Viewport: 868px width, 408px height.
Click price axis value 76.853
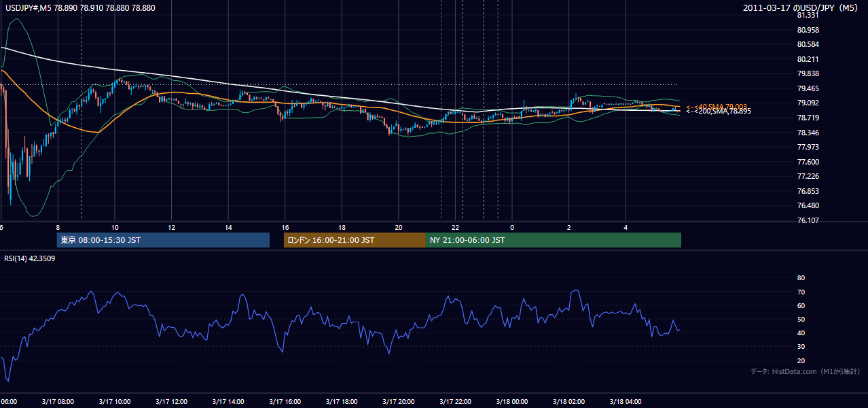pos(808,191)
